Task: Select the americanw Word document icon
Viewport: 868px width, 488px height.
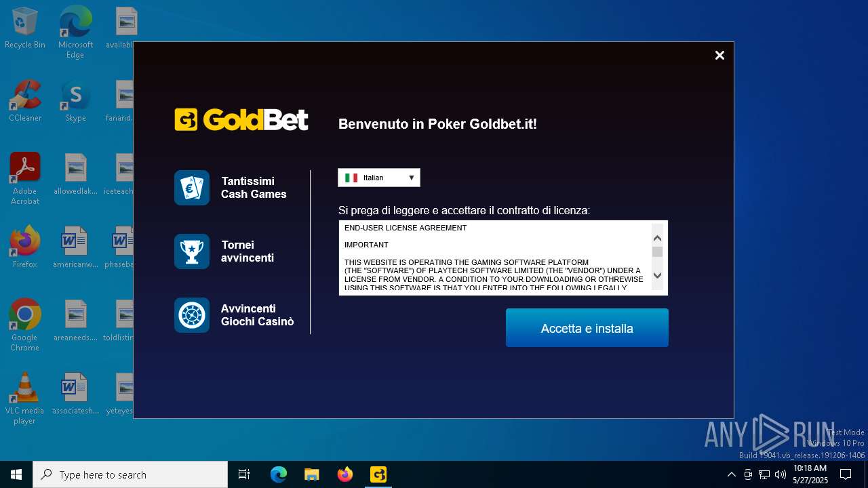Action: [x=75, y=247]
